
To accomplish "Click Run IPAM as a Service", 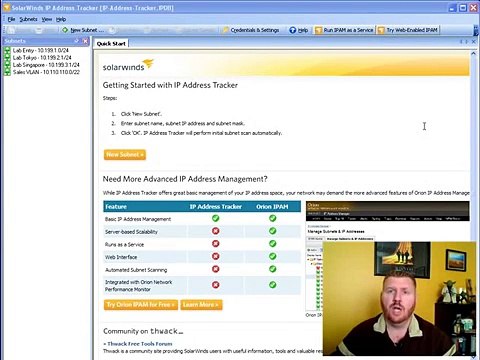I will pos(344,30).
